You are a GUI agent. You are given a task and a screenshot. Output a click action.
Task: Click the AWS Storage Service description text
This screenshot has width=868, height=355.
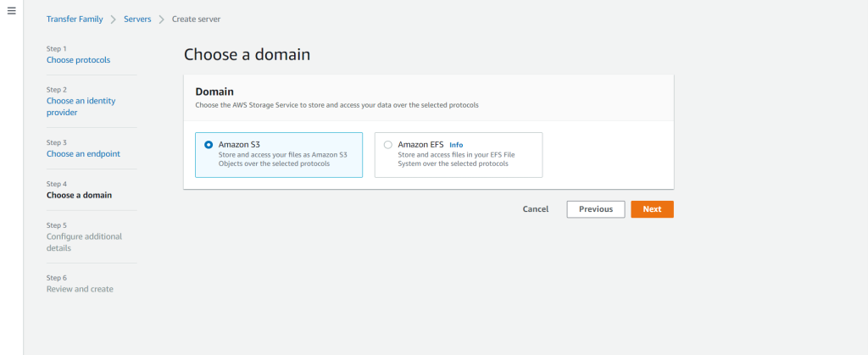coord(337,104)
